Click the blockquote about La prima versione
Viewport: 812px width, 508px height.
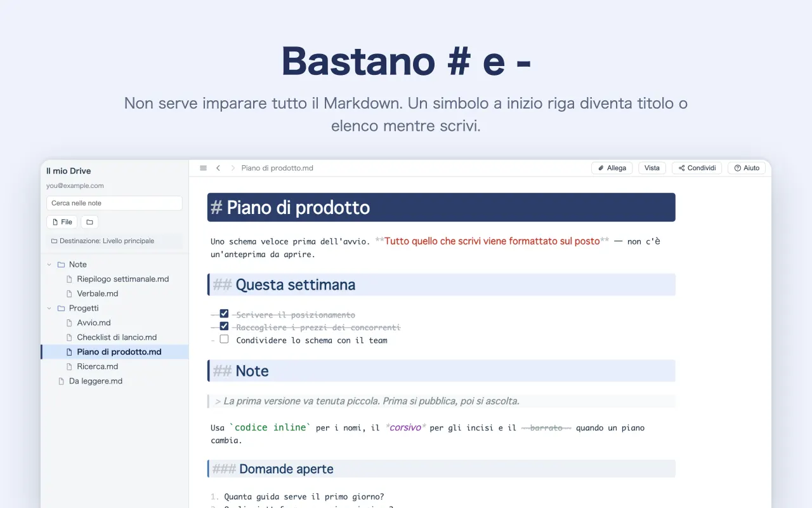click(442, 401)
